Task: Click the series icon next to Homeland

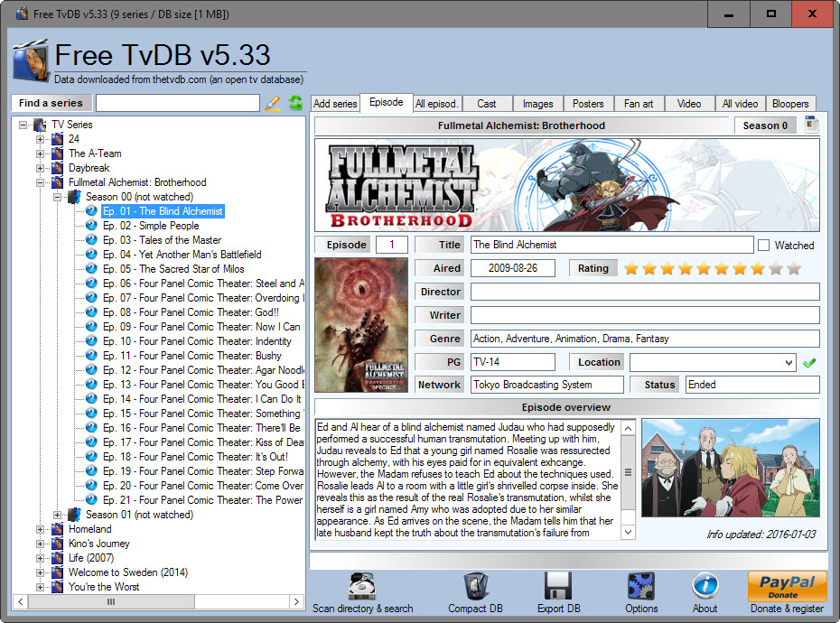Action: coord(57,529)
